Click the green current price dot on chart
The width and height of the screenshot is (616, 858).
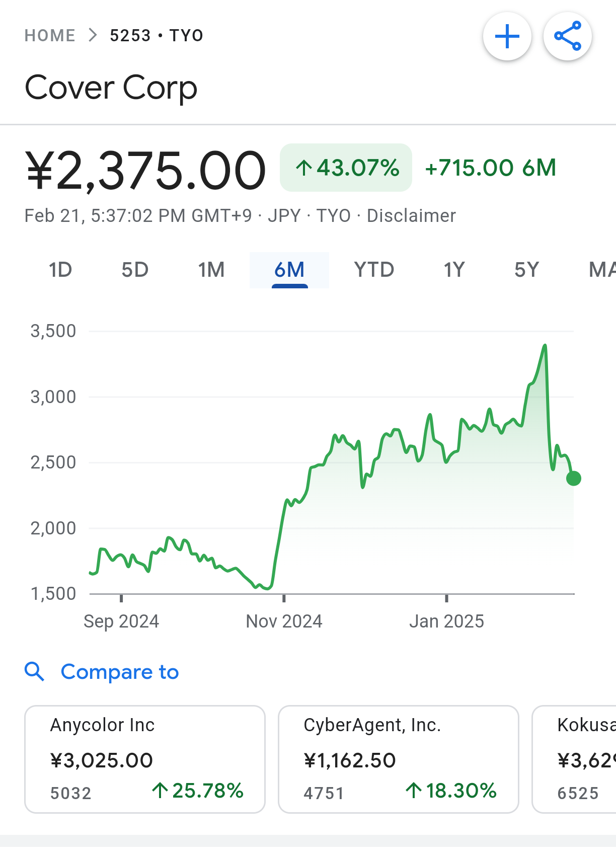[574, 478]
